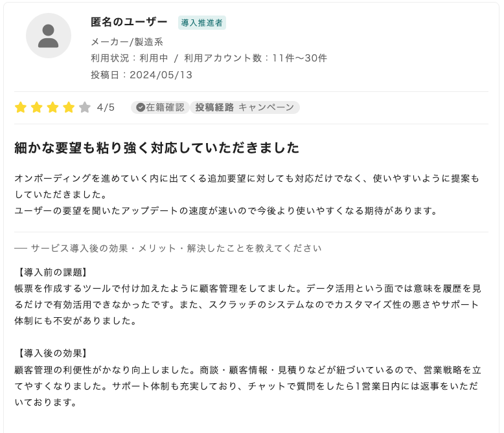Click the fourth yellow rating star

click(x=69, y=107)
